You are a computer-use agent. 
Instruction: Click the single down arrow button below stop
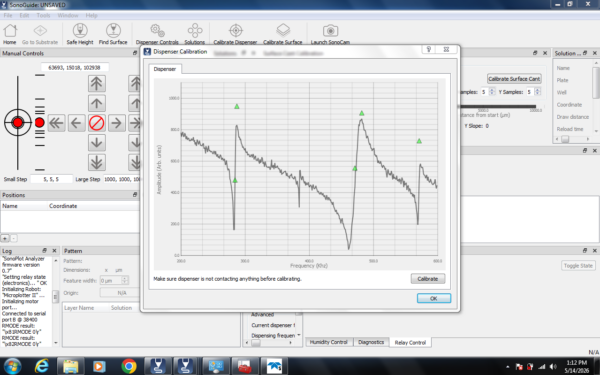tap(96, 143)
